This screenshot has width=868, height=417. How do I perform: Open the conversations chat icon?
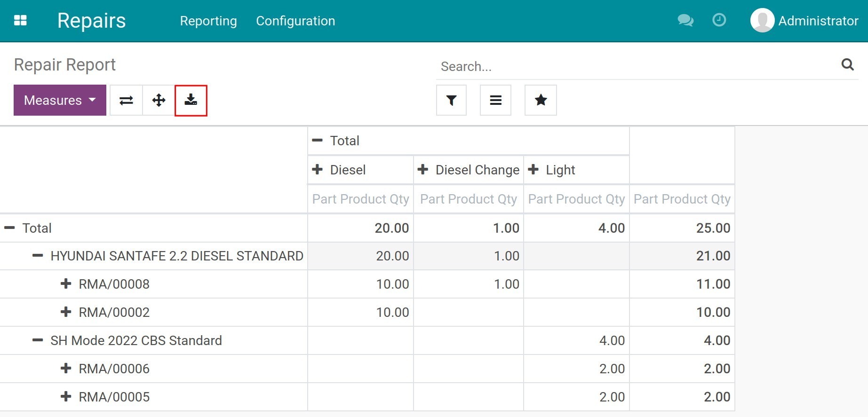tap(685, 20)
